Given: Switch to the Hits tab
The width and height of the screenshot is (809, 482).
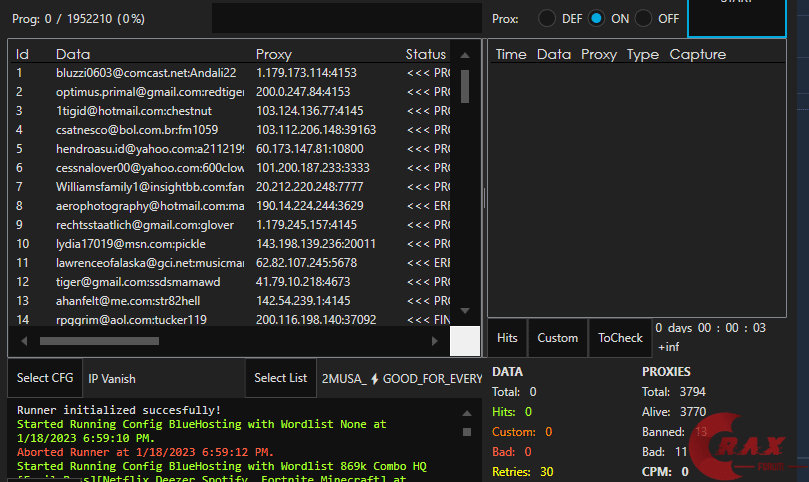Looking at the screenshot, I should 508,338.
